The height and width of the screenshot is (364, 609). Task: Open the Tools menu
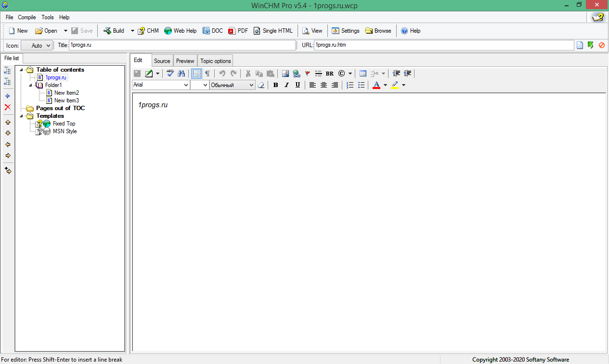tap(48, 17)
